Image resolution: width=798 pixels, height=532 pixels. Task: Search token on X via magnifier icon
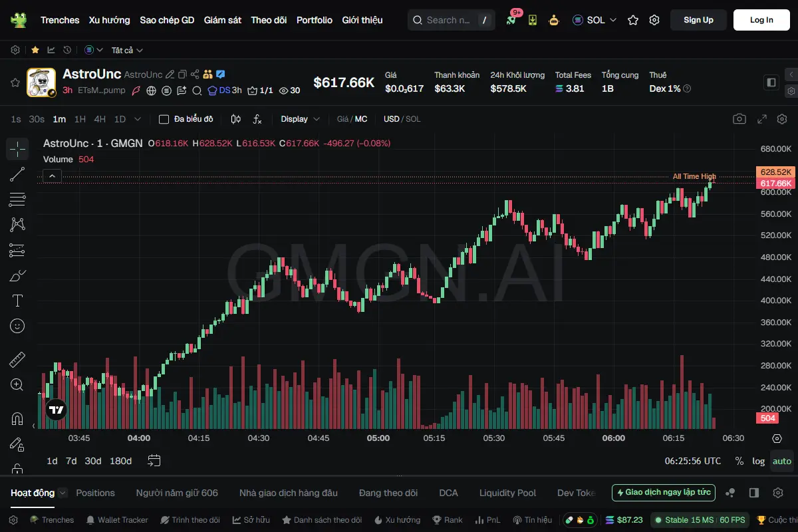(x=197, y=90)
